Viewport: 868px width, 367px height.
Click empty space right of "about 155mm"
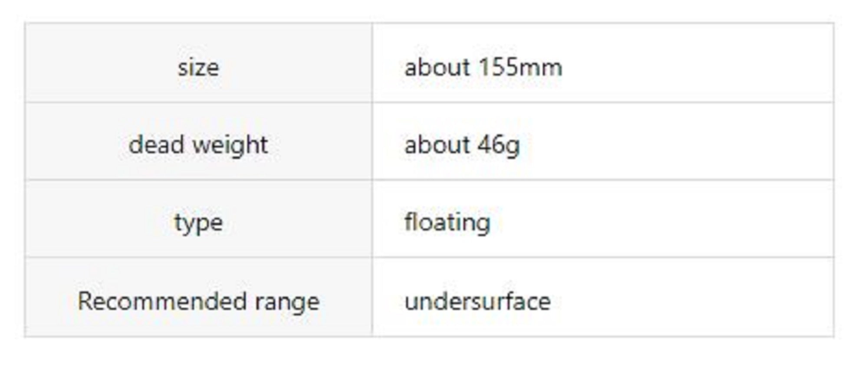click(694, 68)
